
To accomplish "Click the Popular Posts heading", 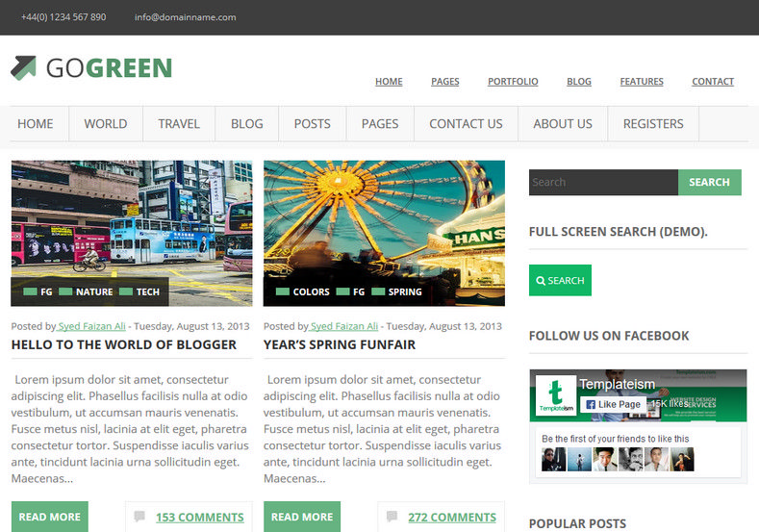I will [577, 523].
